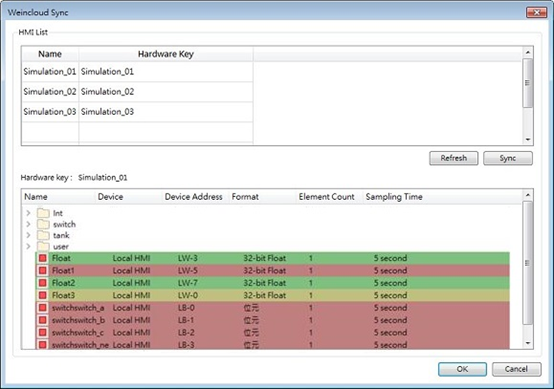Screen dimensions: 554x389
Task: Click the HMI list Name column header
Action: point(50,54)
